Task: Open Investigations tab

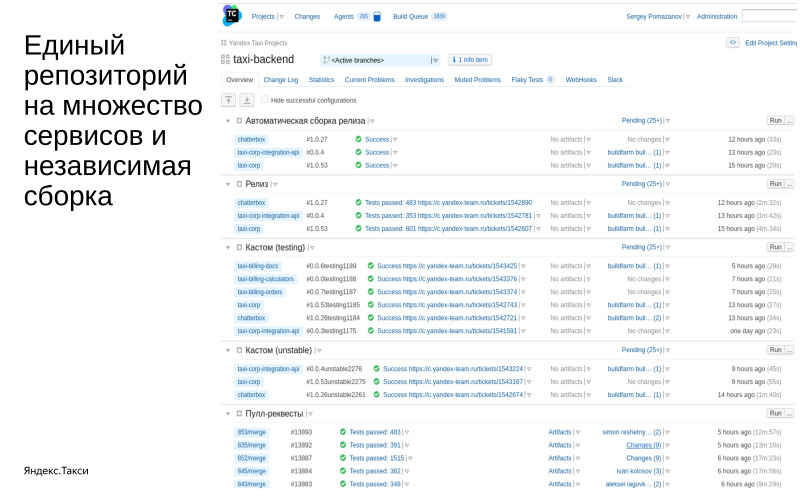Action: [x=424, y=80]
